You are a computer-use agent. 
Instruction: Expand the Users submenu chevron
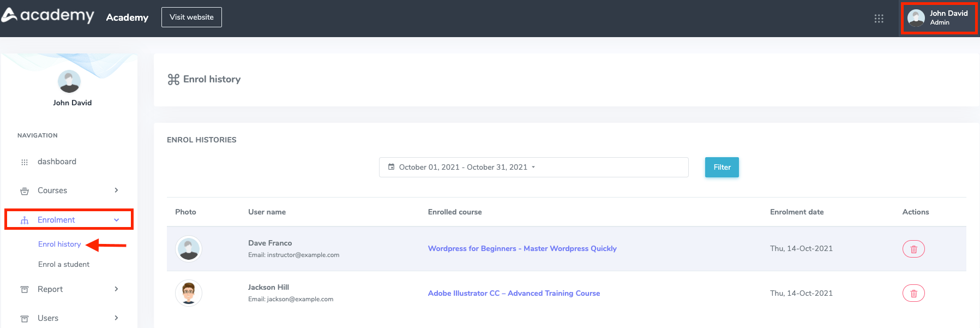(116, 318)
